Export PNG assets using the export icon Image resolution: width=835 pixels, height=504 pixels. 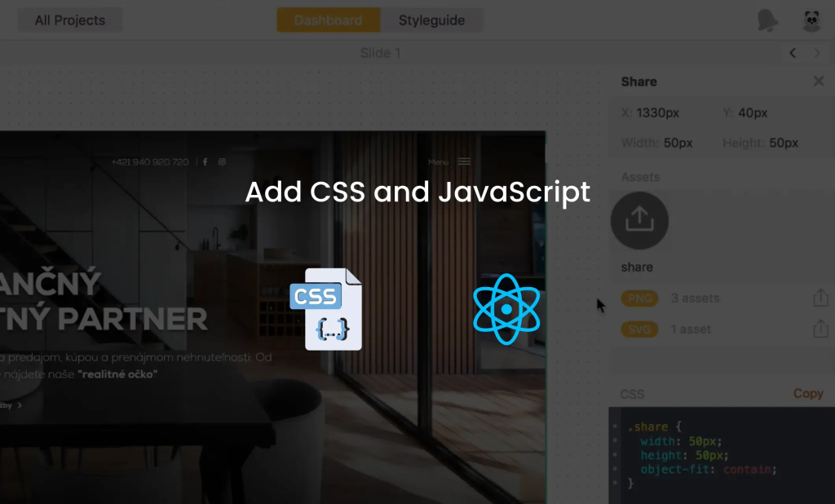[821, 298]
